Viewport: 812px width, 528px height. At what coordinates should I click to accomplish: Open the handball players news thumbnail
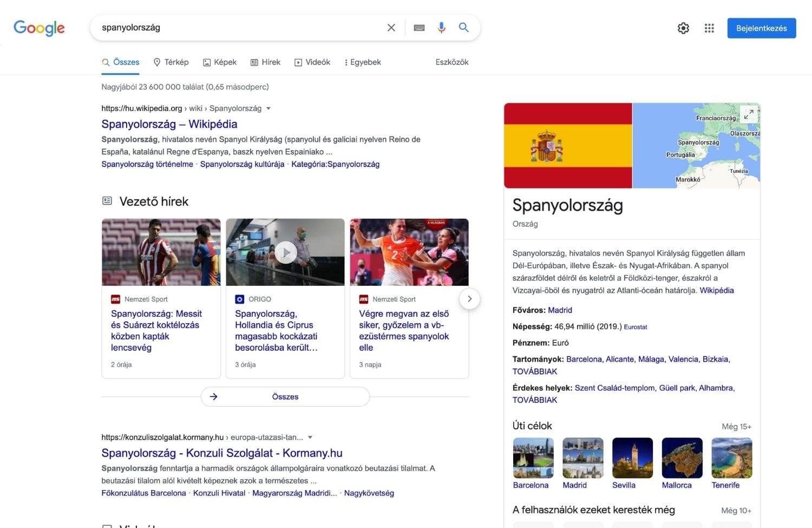[x=409, y=252]
